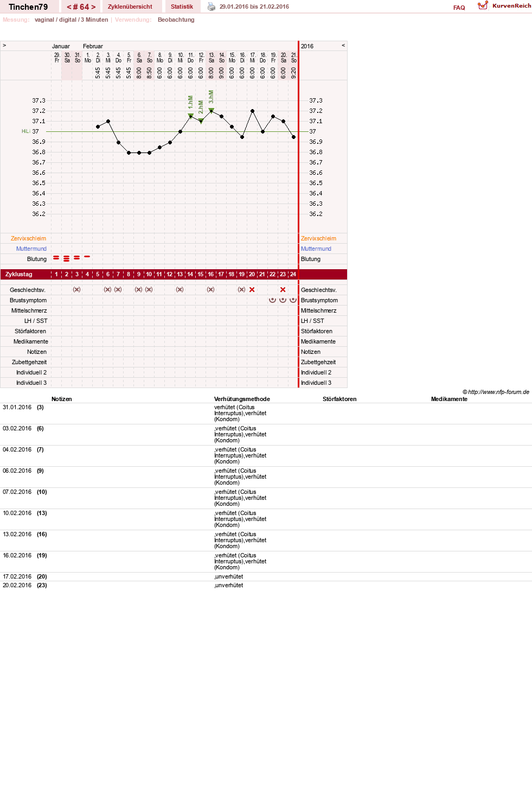Click the notes row dated 03.02.2016

tap(266, 435)
